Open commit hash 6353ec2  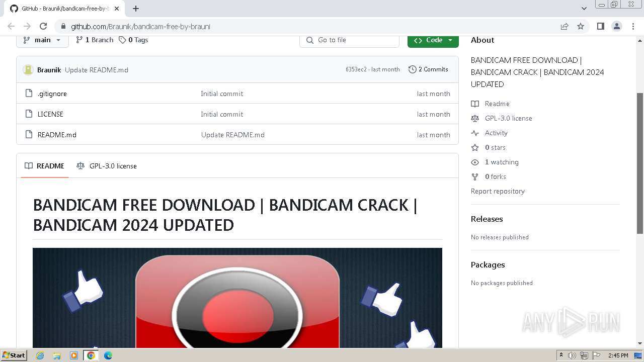tap(356, 69)
